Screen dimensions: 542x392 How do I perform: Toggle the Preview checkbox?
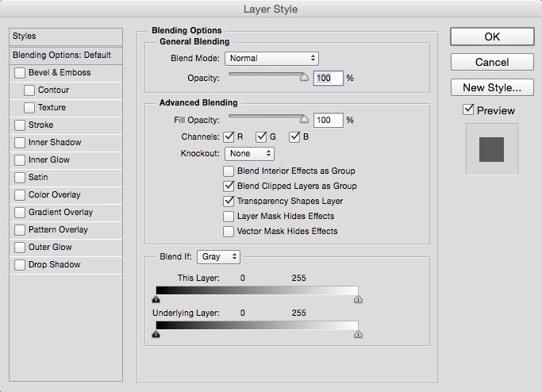point(468,110)
